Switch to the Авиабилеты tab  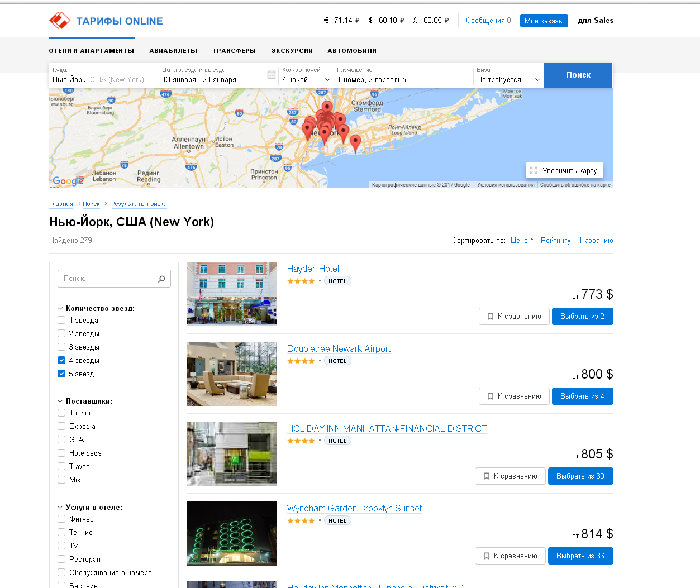(173, 51)
